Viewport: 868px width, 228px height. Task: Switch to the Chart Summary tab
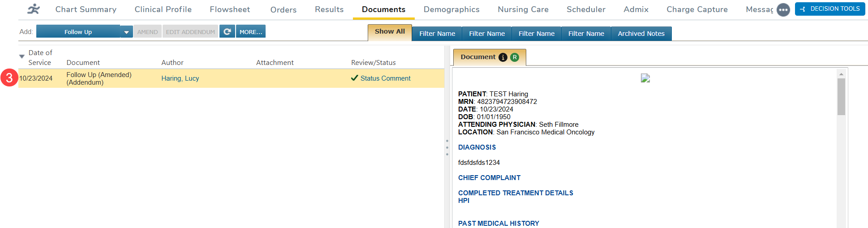point(86,9)
